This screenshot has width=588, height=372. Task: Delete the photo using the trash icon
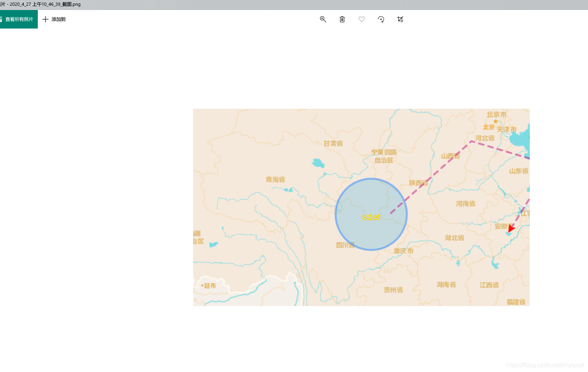click(x=342, y=19)
